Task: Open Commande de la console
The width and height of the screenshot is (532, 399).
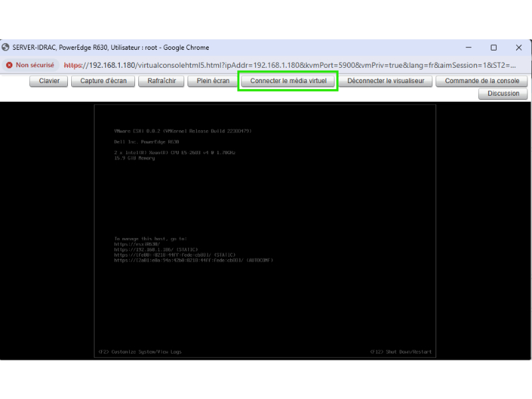Action: (x=481, y=81)
